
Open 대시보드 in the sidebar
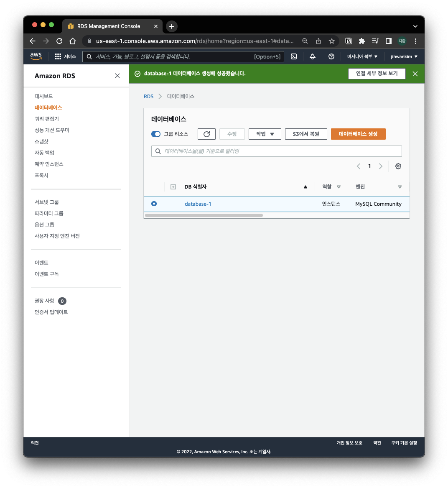(43, 96)
